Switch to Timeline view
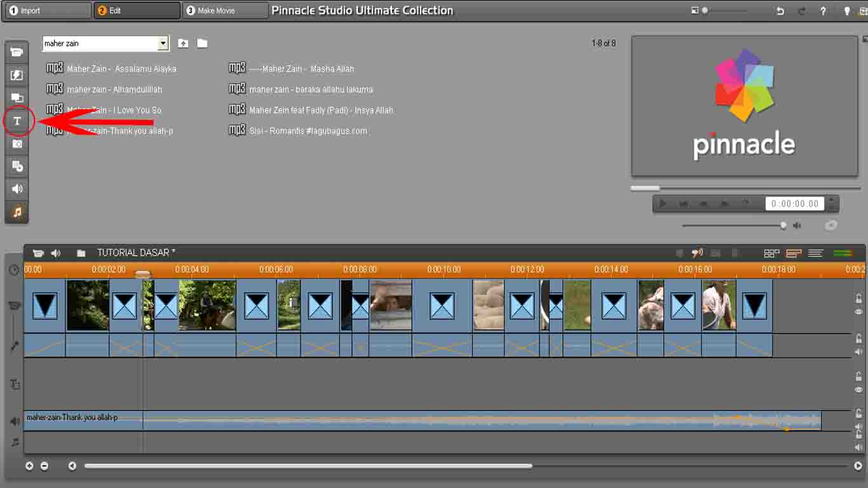Image resolution: width=868 pixels, height=488 pixels. 794,253
